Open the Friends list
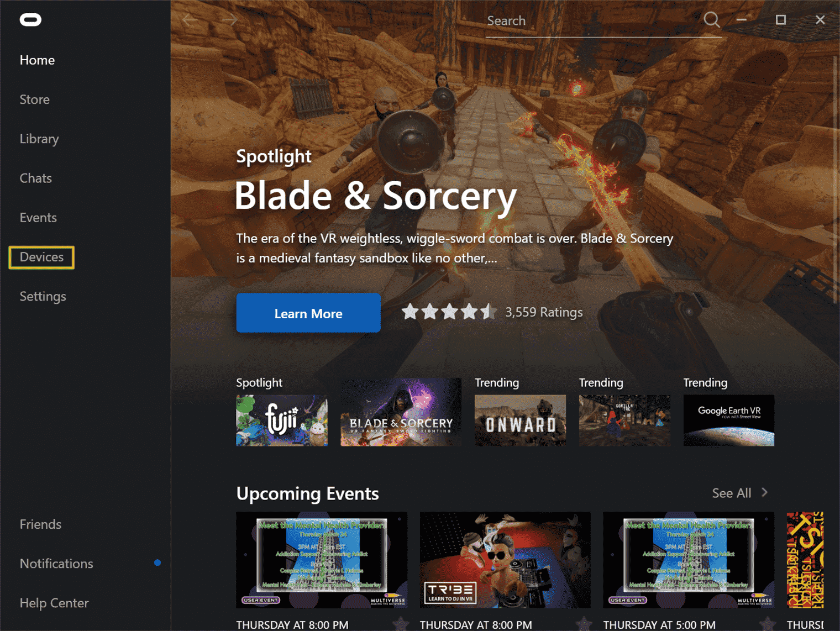Screen dimensions: 840x631 40,524
